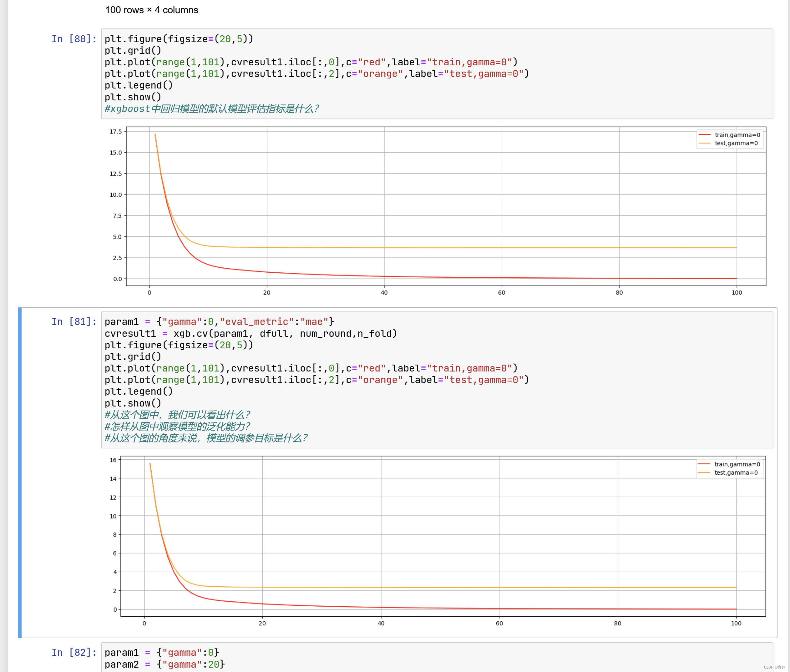
Task: Click the blue selection bar of cell 81
Action: (20, 472)
